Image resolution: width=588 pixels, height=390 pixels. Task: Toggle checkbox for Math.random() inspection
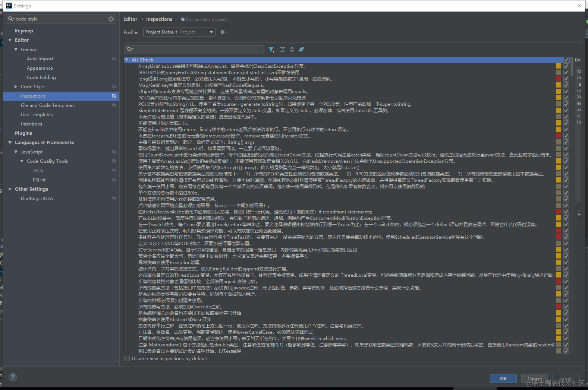pyautogui.click(x=566, y=345)
